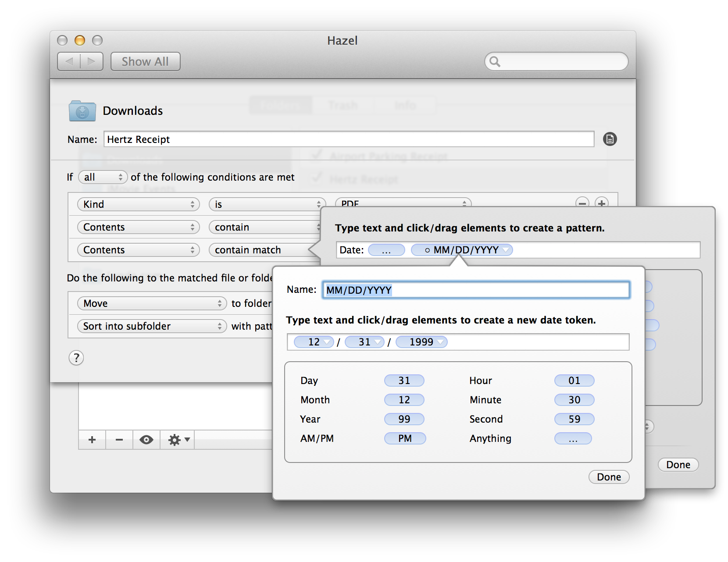The image size is (728, 562).
Task: Add a new rule with plus button
Action: coord(92,440)
